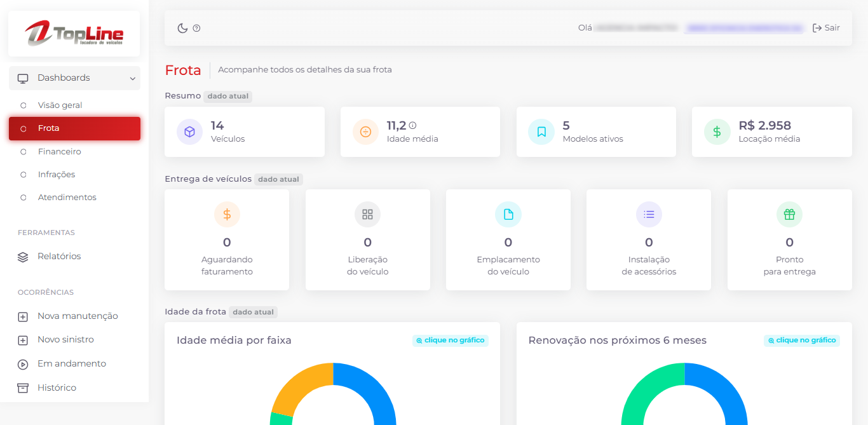The image size is (868, 425).
Task: Select the Frota menu item
Action: 74,128
